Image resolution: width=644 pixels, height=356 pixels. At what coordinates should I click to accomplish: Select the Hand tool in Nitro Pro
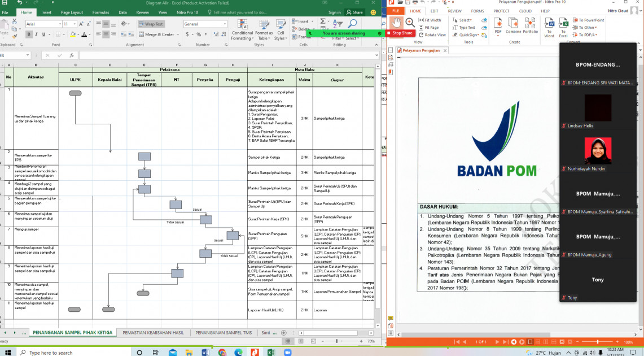coord(396,22)
